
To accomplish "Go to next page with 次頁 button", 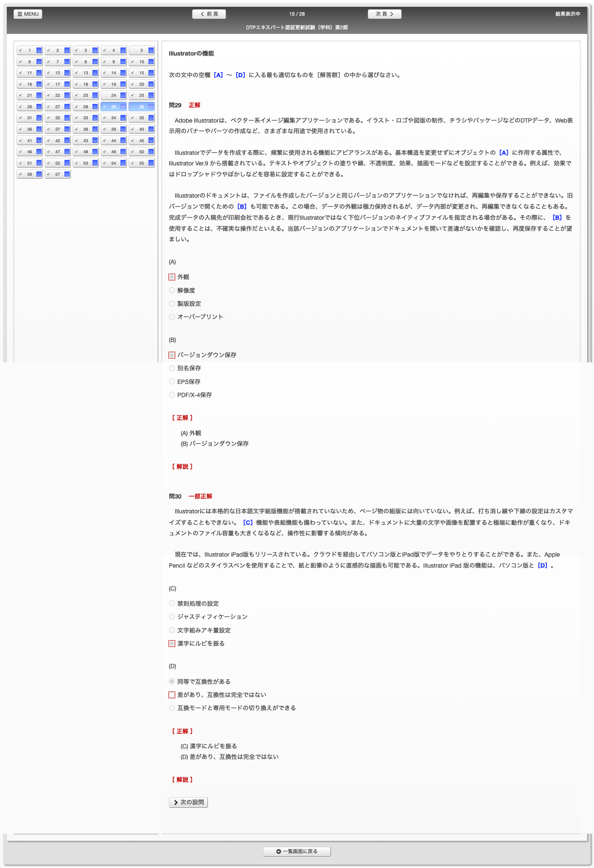I will tap(384, 14).
